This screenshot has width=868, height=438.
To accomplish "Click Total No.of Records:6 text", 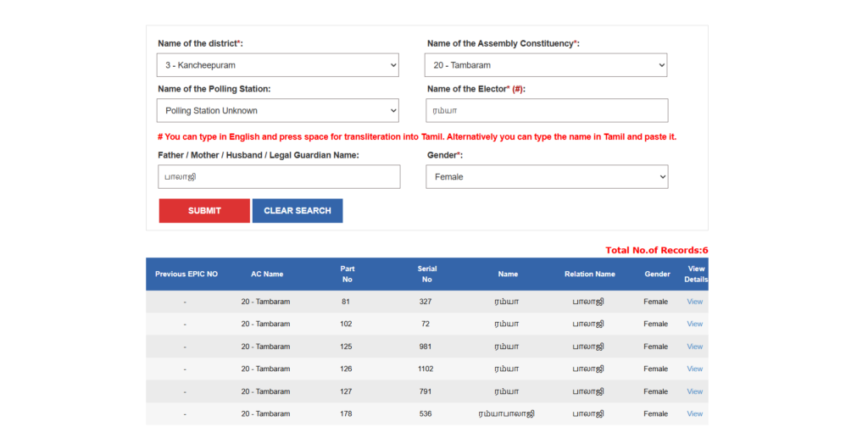I will (x=657, y=250).
